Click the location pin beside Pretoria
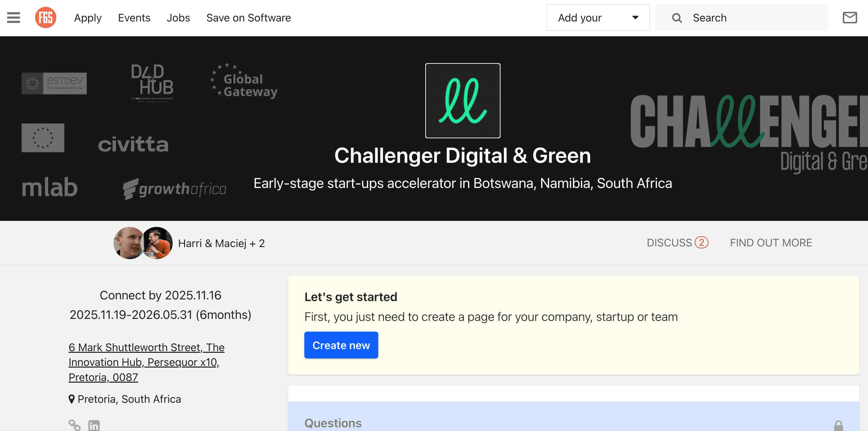The height and width of the screenshot is (431, 868). point(72,399)
